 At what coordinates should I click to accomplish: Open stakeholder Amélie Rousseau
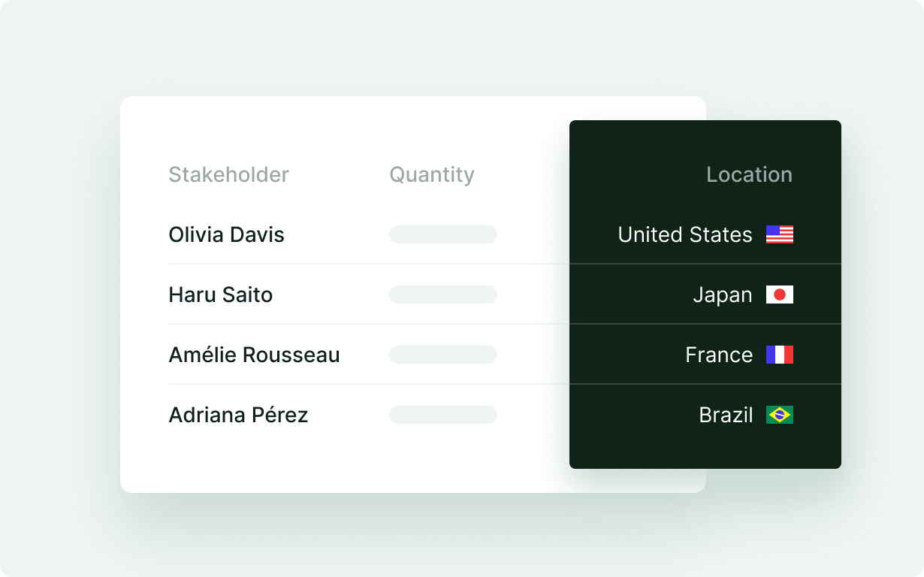254,355
